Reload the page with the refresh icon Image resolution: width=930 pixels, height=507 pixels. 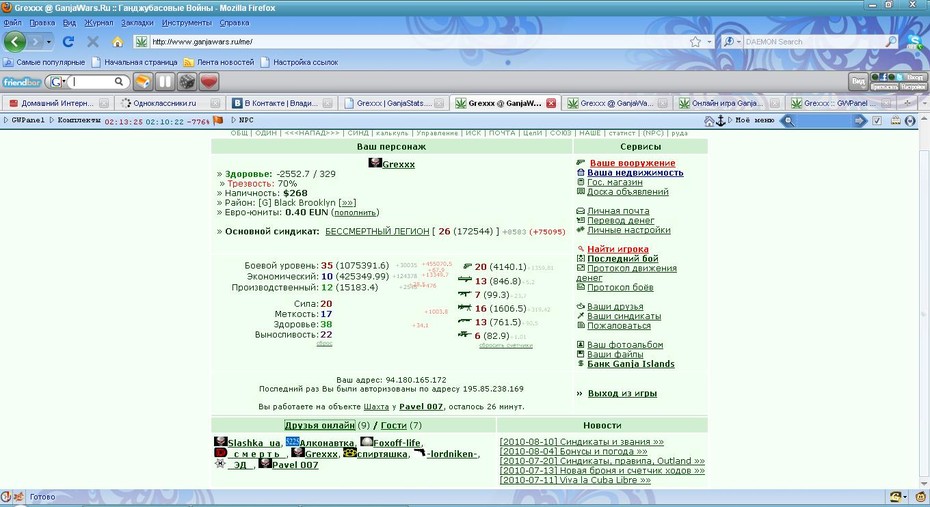click(68, 42)
